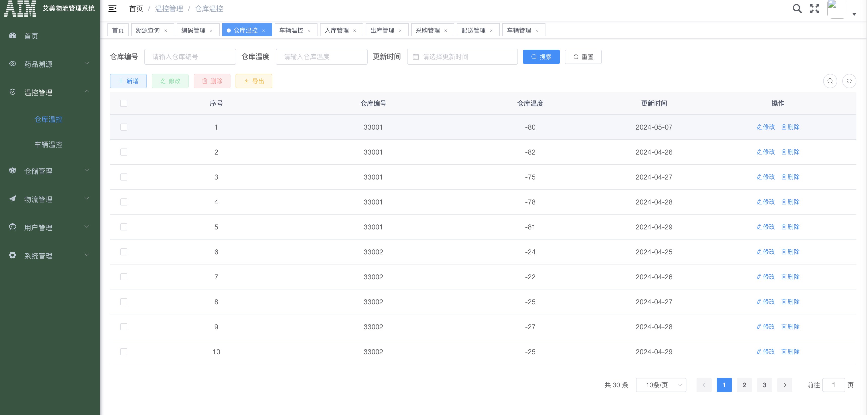Close the 车辆管理 tab
868x415 pixels.
click(537, 31)
